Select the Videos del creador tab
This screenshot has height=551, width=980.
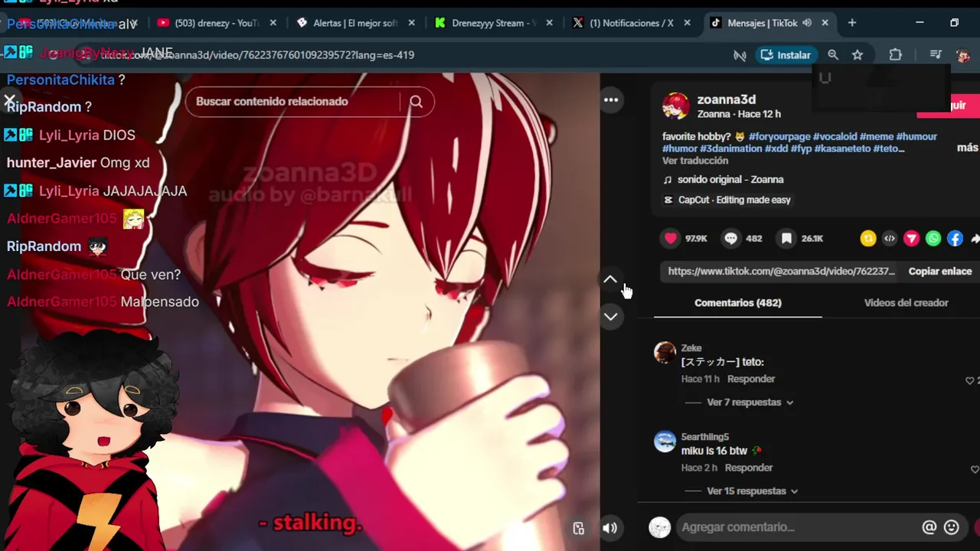(906, 303)
